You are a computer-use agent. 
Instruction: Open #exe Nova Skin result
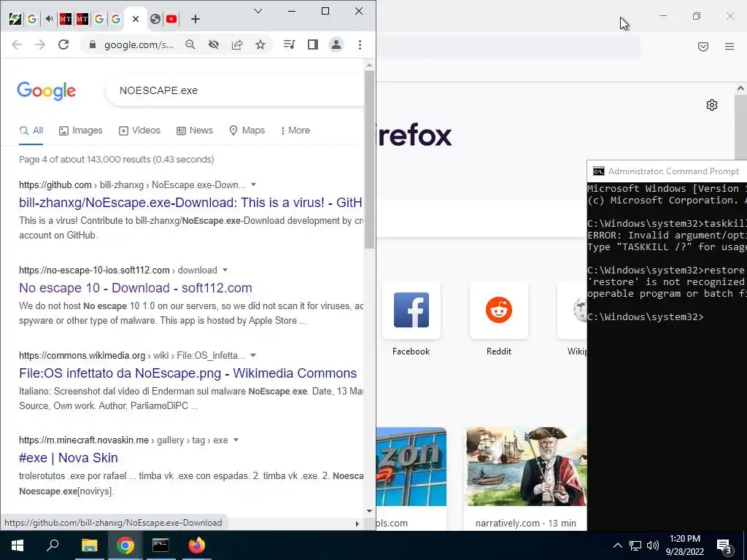pos(68,458)
